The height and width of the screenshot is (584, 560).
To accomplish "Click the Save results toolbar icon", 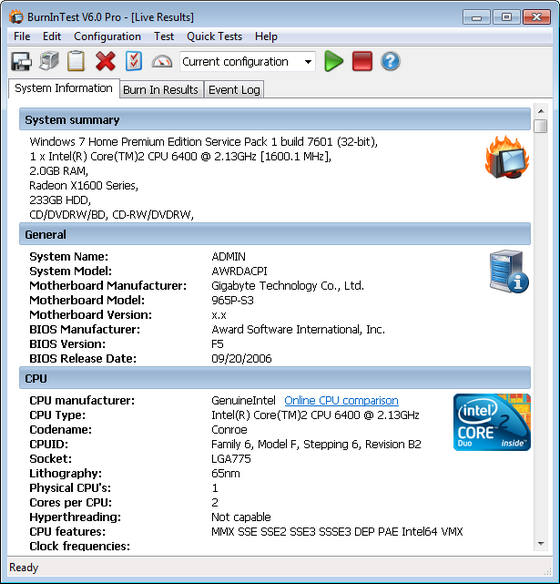I will (21, 61).
